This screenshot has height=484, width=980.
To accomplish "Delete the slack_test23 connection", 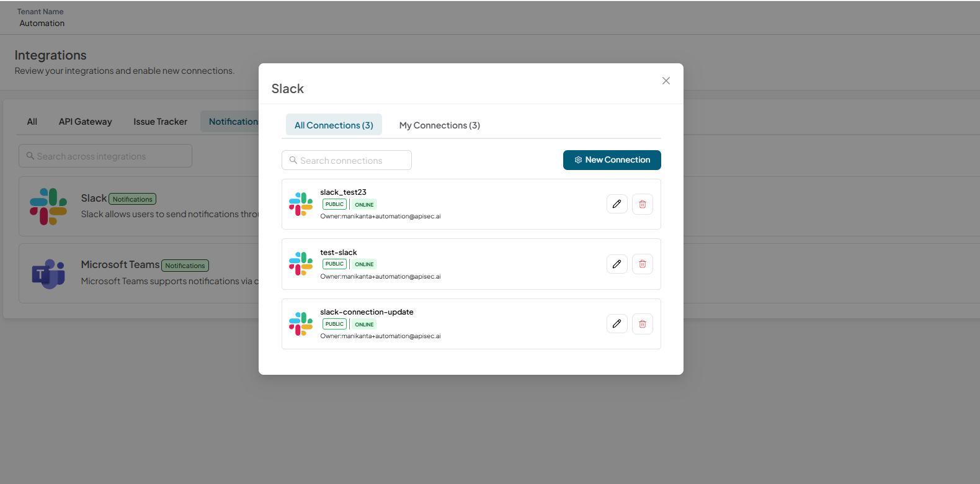I will click(643, 204).
